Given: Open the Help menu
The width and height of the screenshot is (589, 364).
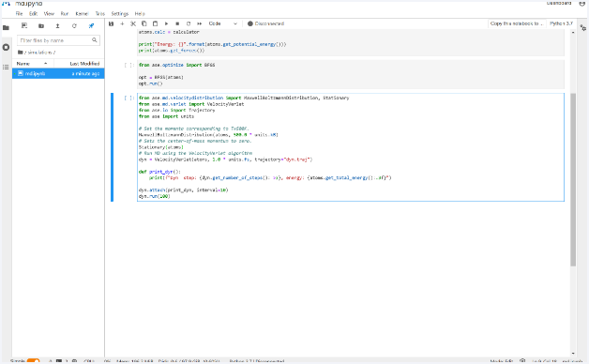Looking at the screenshot, I should (140, 13).
